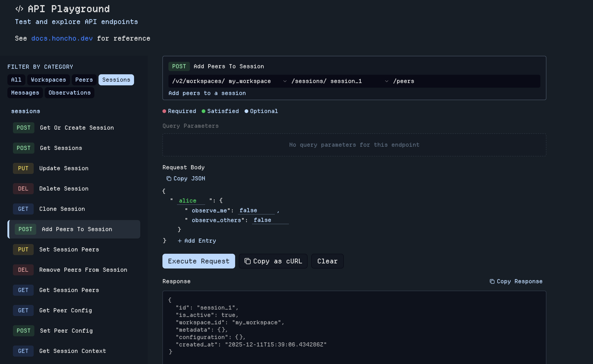
Task: Open the workspace selector dropdown
Action: 285,81
